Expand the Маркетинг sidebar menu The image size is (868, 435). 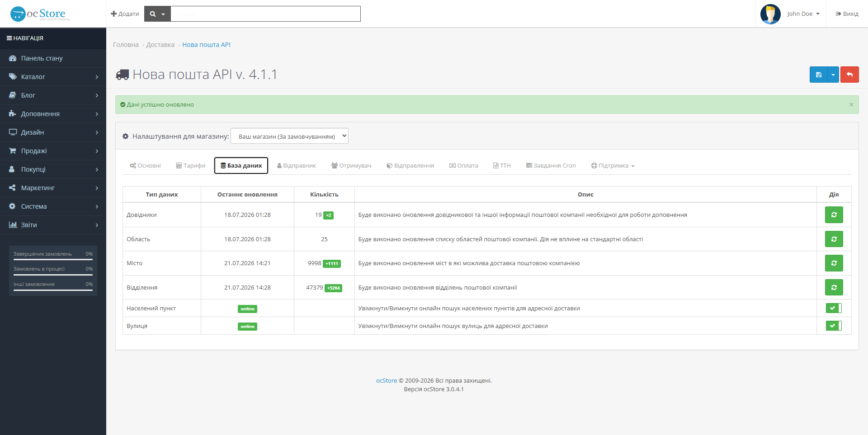coord(53,188)
